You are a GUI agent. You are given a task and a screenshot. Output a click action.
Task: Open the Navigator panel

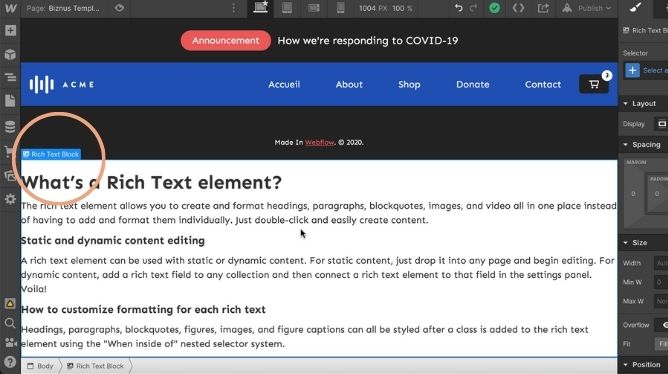(x=10, y=78)
